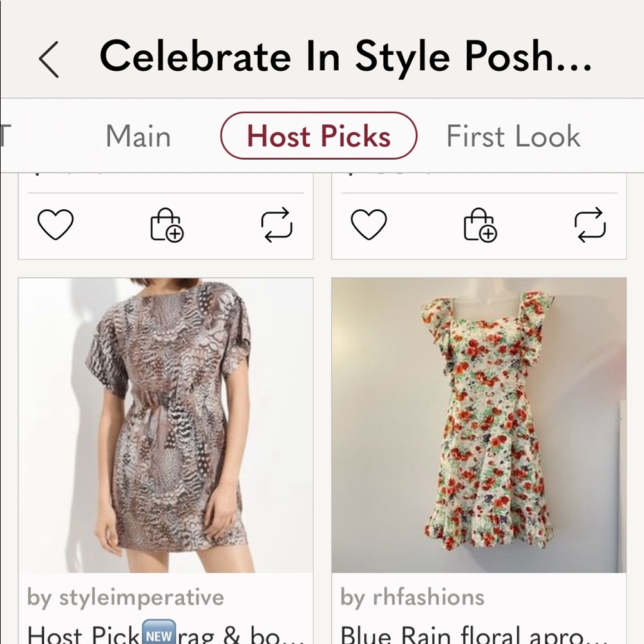This screenshot has height=644, width=644.
Task: Add listing above snakeskin dress to bundle
Action: [166, 225]
